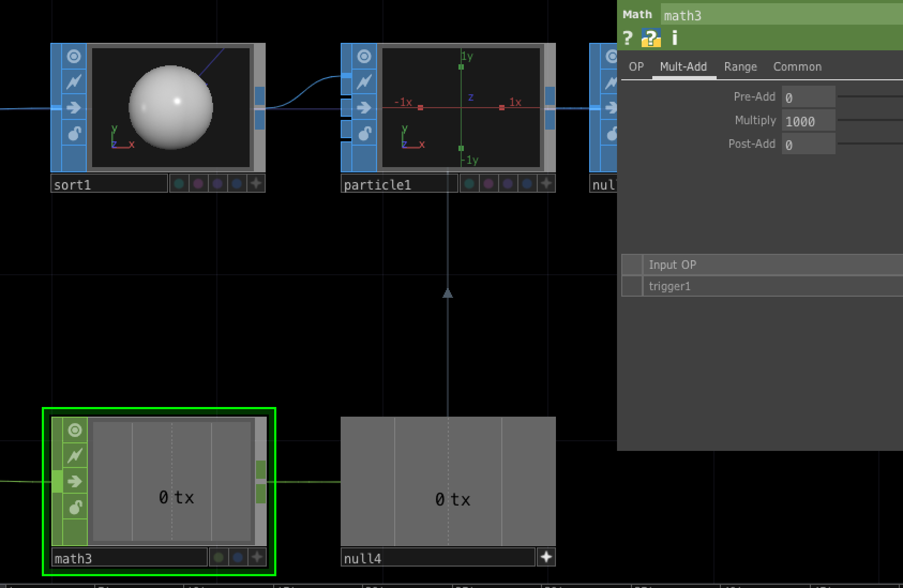Toggle the blue display flag on sort1
Viewport: 903px width, 588px height.
(237, 184)
